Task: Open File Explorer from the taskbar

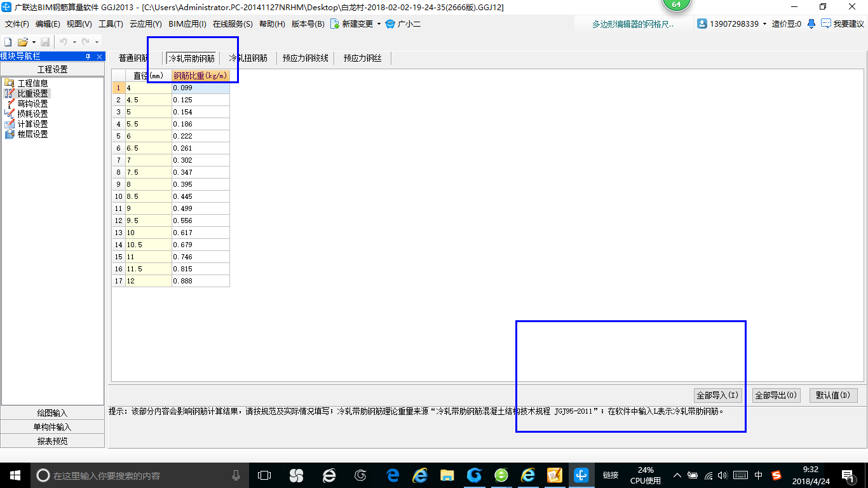Action: (x=447, y=475)
